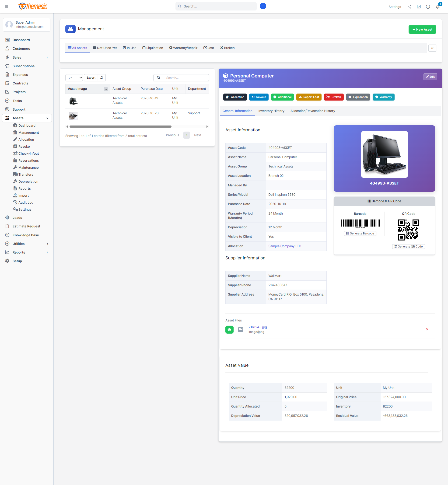Preview asset file with green eye icon
Viewport: 448px width, 485px height.
coord(229,329)
